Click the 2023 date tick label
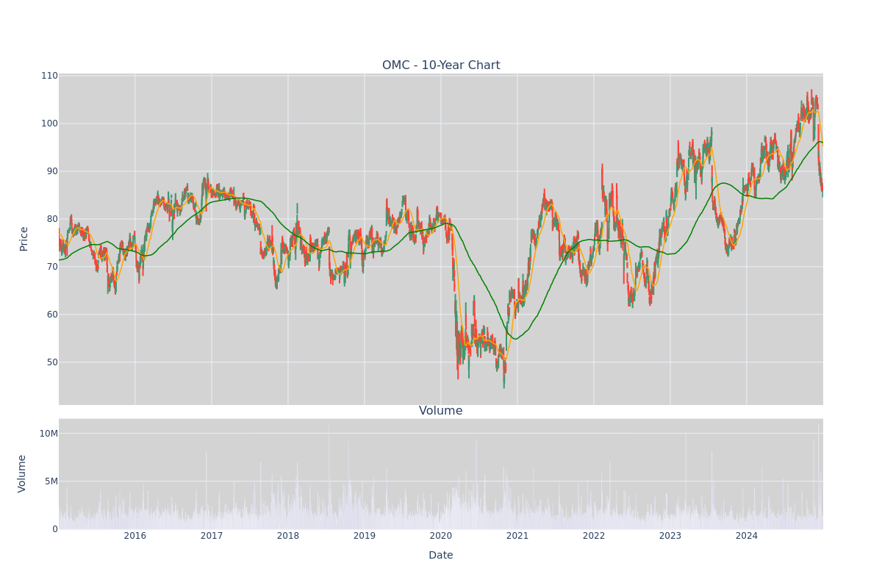Image resolution: width=882 pixels, height=588 pixels. pyautogui.click(x=670, y=536)
